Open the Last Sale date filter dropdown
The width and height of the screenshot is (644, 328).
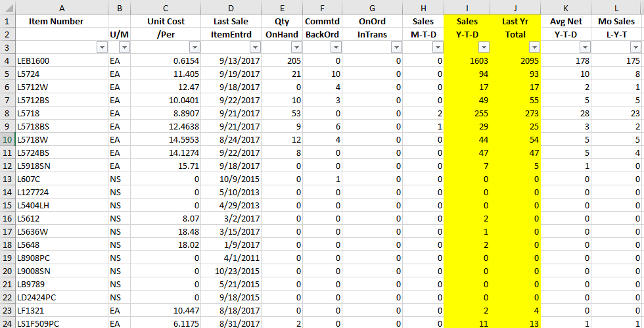click(x=255, y=48)
